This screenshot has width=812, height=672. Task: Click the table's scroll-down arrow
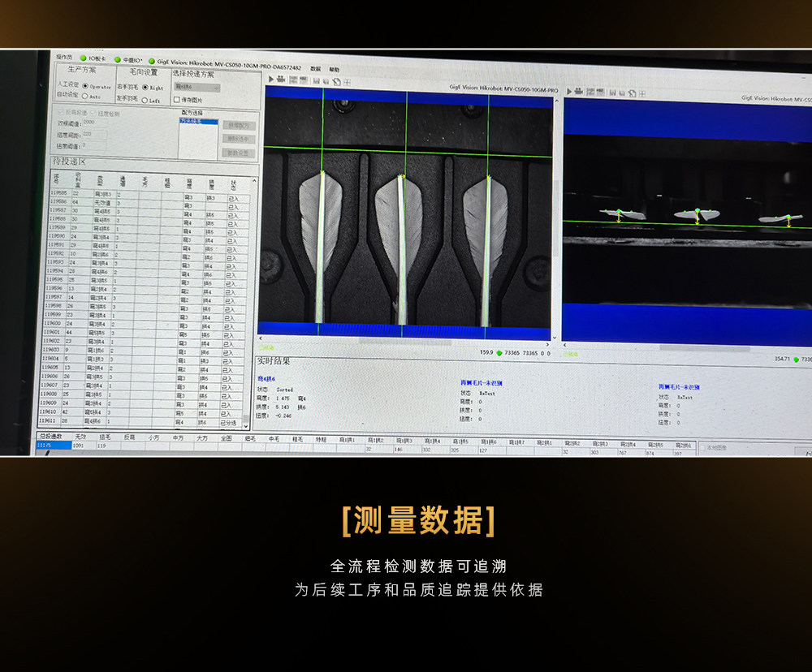click(x=247, y=427)
